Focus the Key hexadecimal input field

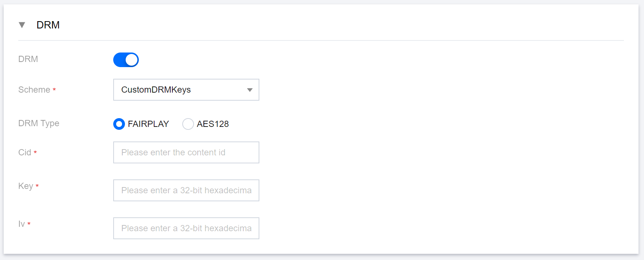tap(186, 190)
